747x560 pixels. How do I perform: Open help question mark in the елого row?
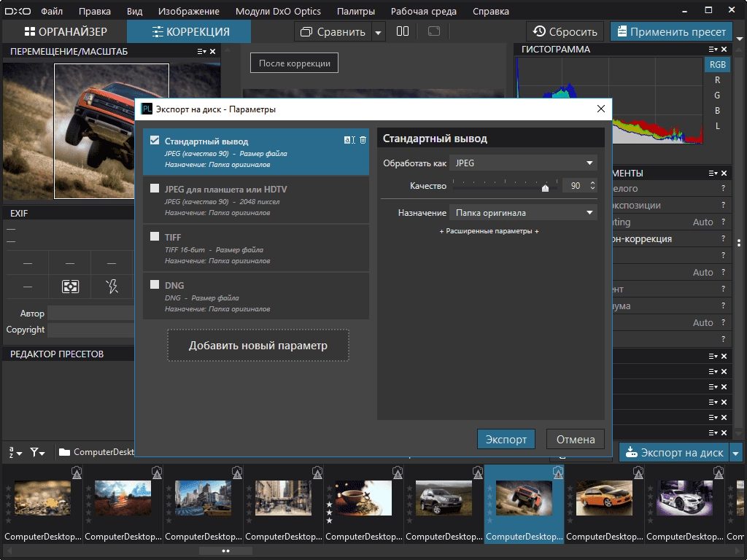click(723, 189)
